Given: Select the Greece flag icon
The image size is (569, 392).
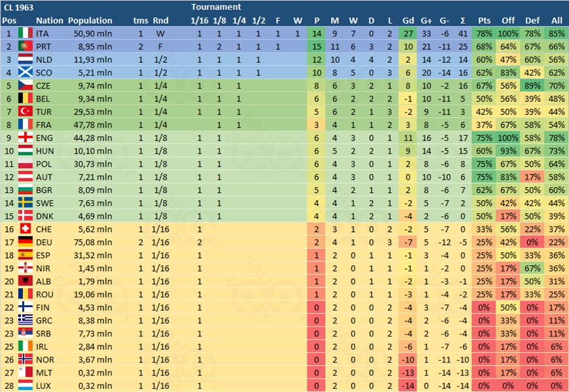Looking at the screenshot, I should (x=26, y=321).
